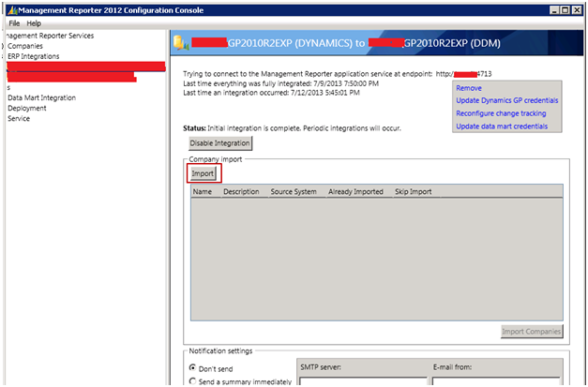The height and width of the screenshot is (387, 588).
Task: Click Reconfigure change tracking link
Action: click(501, 113)
